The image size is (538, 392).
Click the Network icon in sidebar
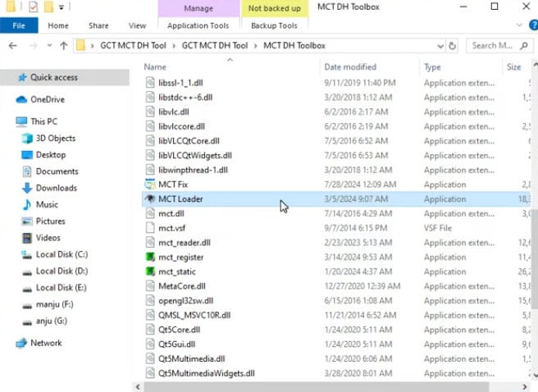click(x=21, y=343)
